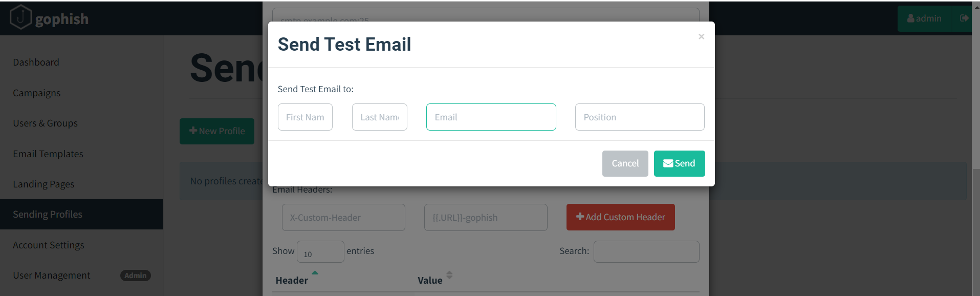Open Dashboard from the sidebar

click(36, 62)
